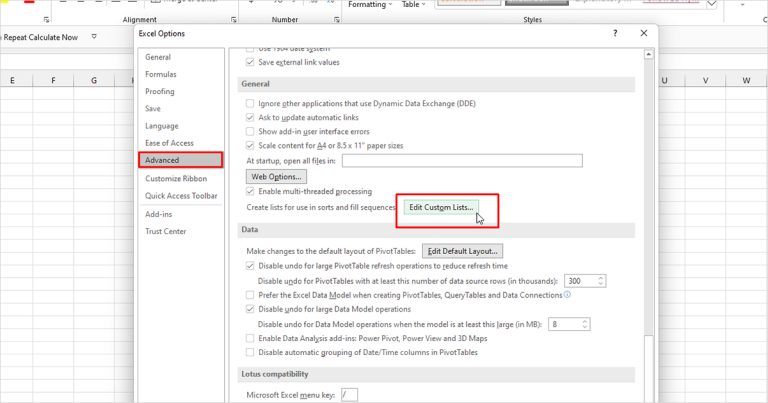Click the options pane scrollbar thumb

click(x=648, y=367)
